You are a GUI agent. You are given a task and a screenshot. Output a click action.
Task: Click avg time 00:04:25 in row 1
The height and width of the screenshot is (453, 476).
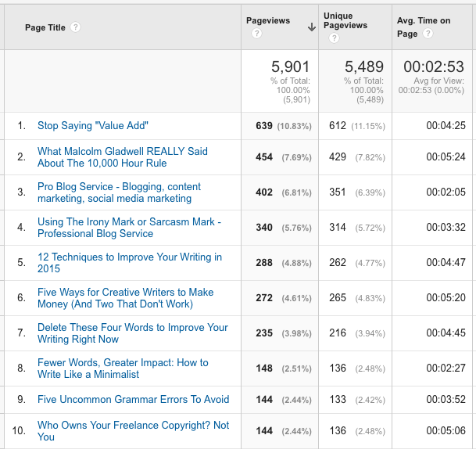[446, 125]
